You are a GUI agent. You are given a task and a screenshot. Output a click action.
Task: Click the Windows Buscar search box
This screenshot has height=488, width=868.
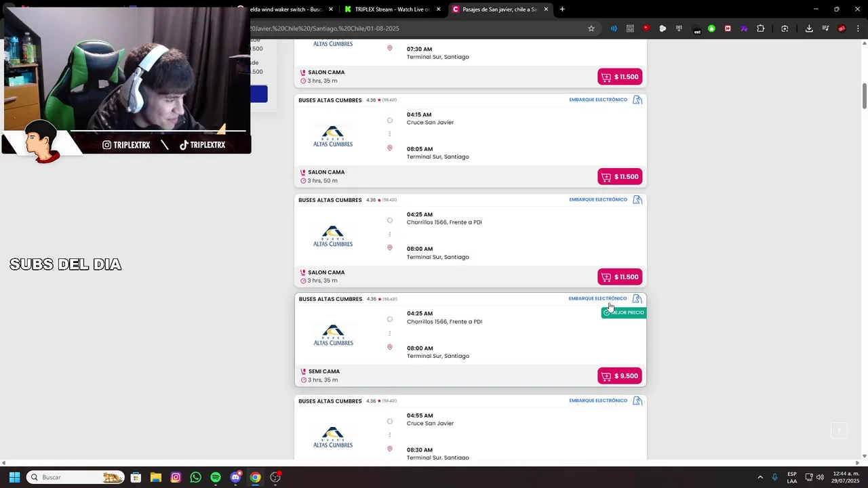[x=75, y=477]
